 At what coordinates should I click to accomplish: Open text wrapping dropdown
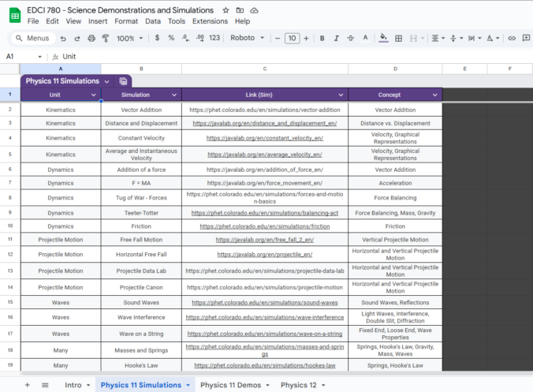[475, 39]
